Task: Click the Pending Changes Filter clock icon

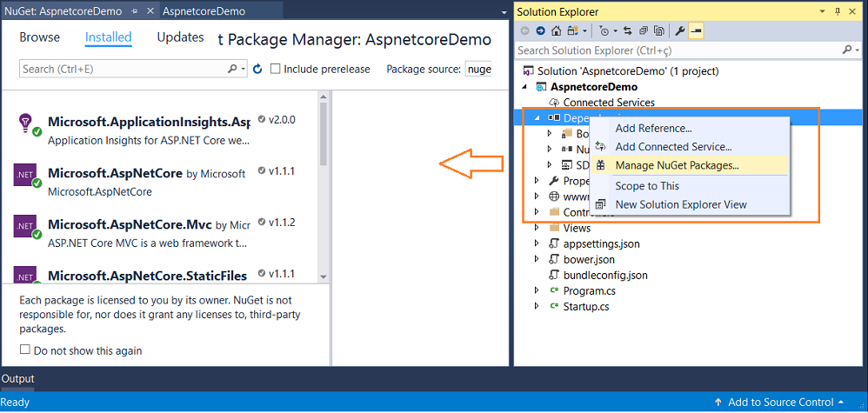Action: (604, 31)
